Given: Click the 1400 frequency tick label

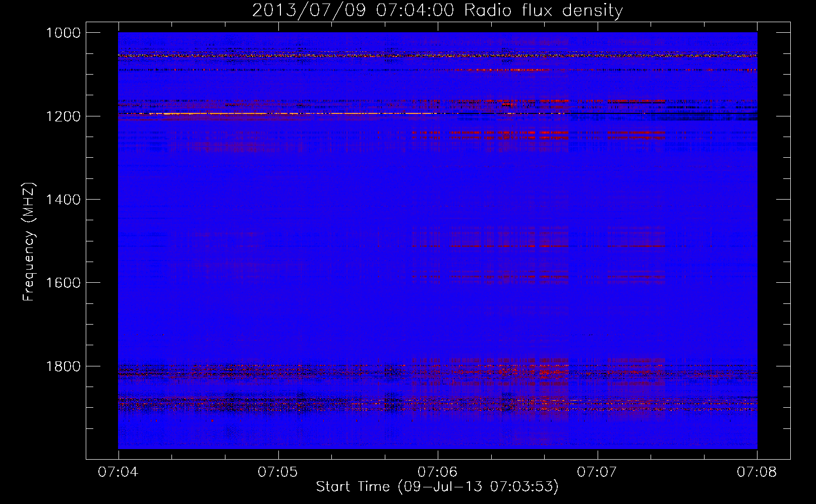Looking at the screenshot, I should tap(63, 200).
